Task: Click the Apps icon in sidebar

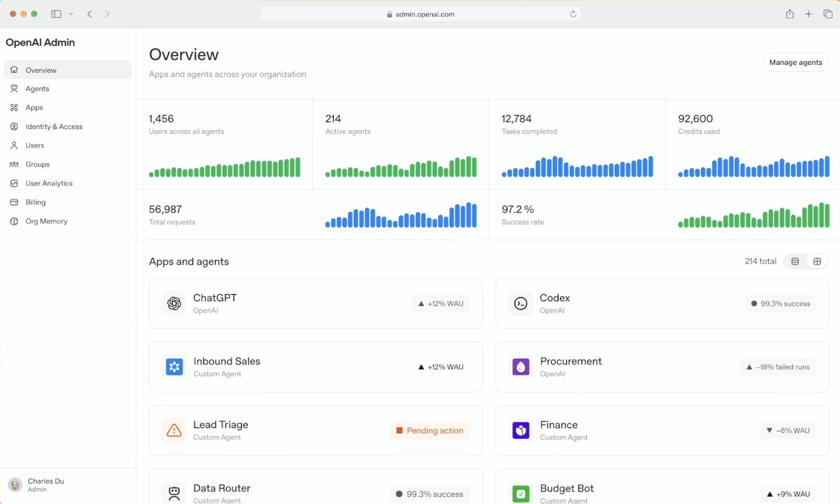Action: coord(14,107)
